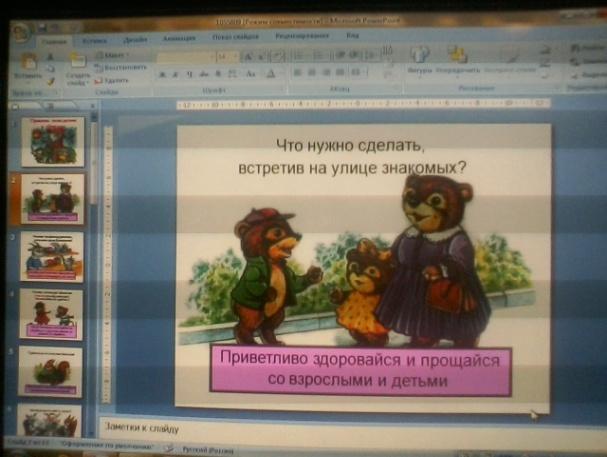Image resolution: width=607 pixels, height=457 pixels.
Task: Increase font size with grow-font icon
Action: pos(248,57)
